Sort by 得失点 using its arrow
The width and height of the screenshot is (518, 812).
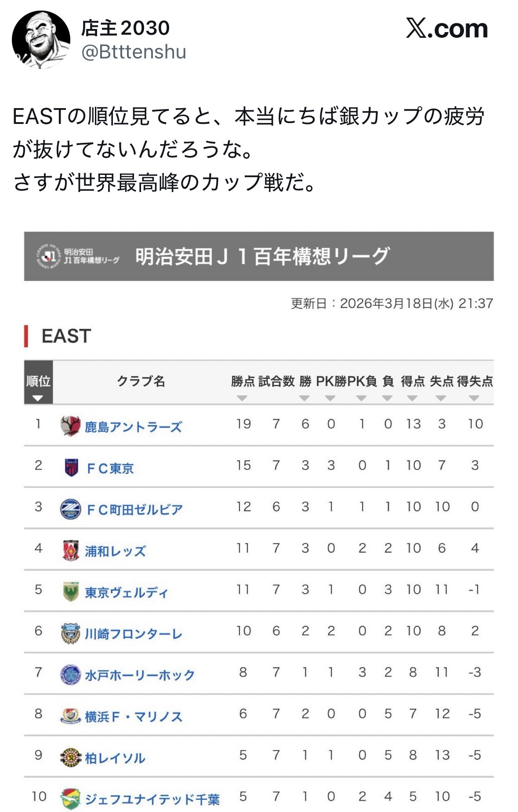click(x=474, y=398)
